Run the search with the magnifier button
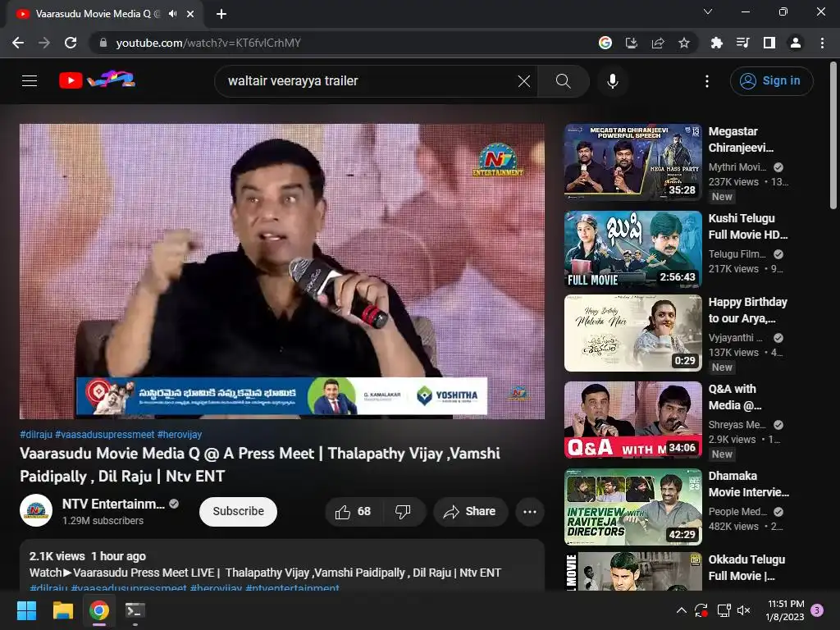 point(563,81)
